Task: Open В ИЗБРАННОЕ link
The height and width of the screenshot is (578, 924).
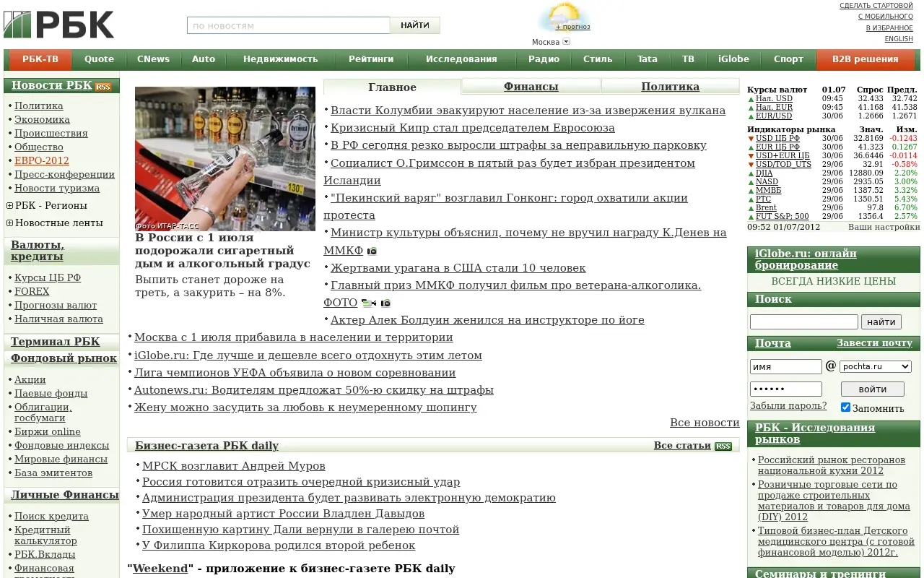Action: pyautogui.click(x=889, y=28)
